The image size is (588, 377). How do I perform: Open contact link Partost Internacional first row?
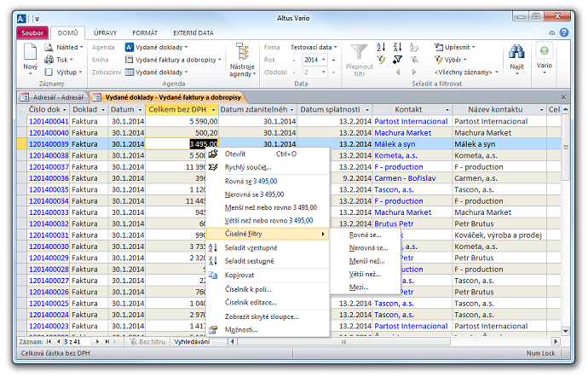coord(411,121)
